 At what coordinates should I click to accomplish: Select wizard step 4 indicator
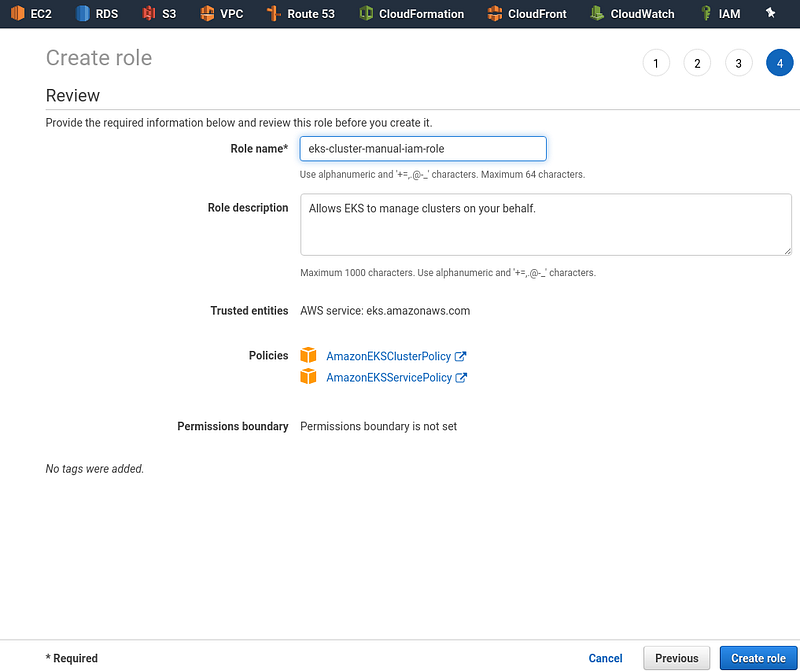pos(780,63)
